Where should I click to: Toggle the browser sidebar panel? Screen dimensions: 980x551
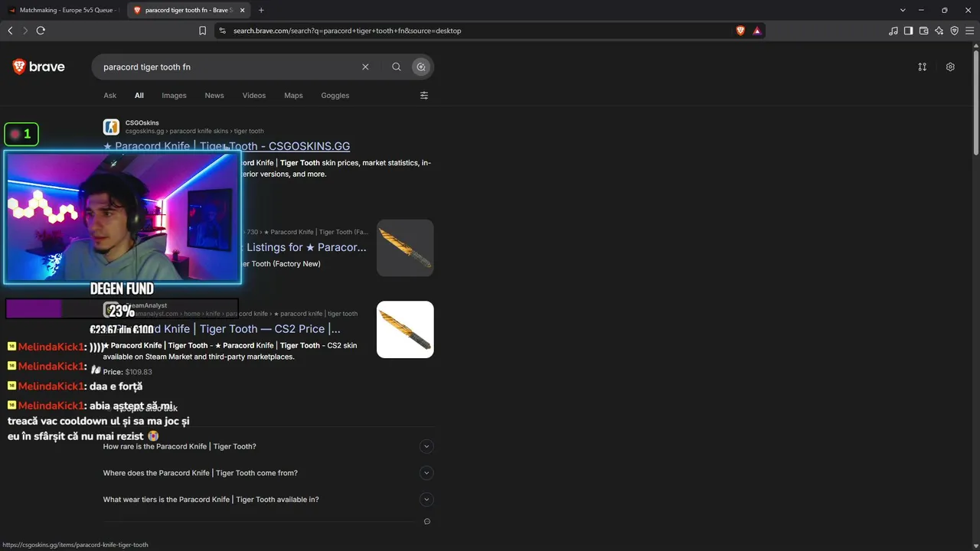pyautogui.click(x=908, y=31)
